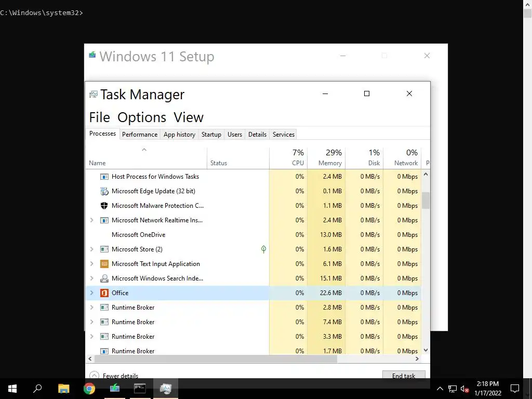Image resolution: width=532 pixels, height=399 pixels.
Task: Click the 22.6 MB memory cell for Office
Action: coord(326,293)
